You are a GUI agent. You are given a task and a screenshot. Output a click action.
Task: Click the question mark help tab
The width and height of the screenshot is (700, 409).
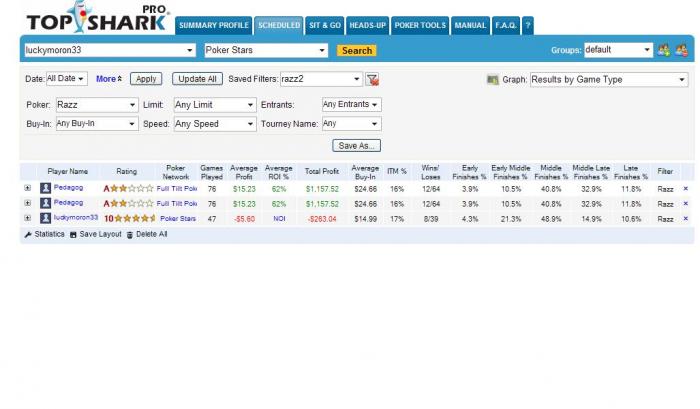[x=528, y=25]
